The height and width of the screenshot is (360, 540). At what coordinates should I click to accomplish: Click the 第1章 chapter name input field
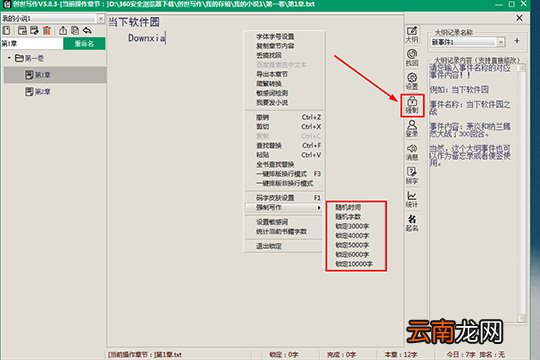click(32, 43)
